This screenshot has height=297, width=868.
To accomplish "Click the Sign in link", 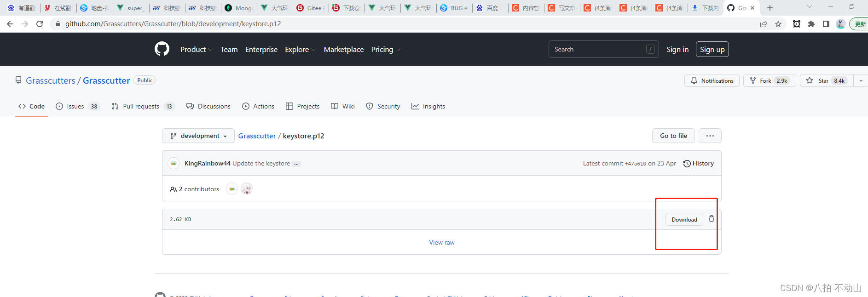I will (x=677, y=49).
